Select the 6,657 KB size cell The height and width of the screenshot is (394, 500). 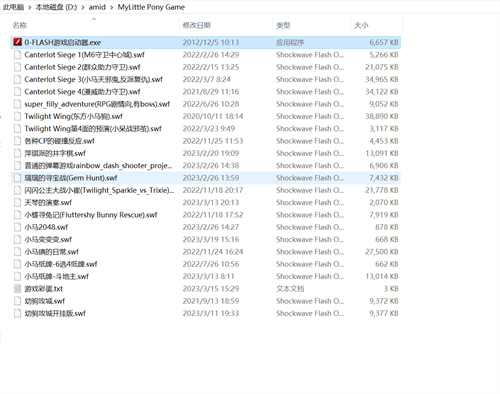384,42
